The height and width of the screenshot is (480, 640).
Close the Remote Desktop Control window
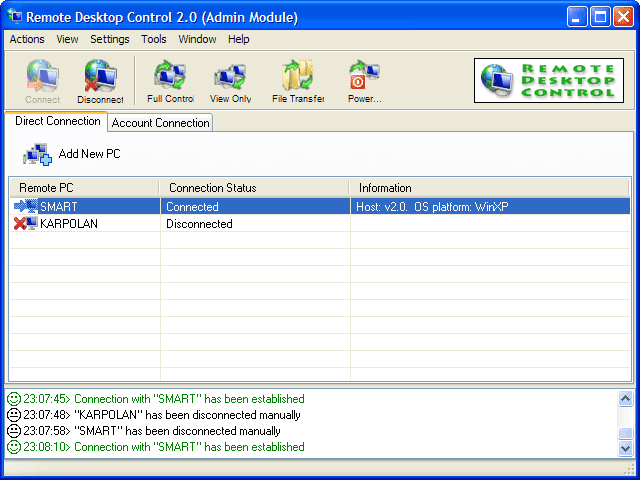[x=623, y=17]
